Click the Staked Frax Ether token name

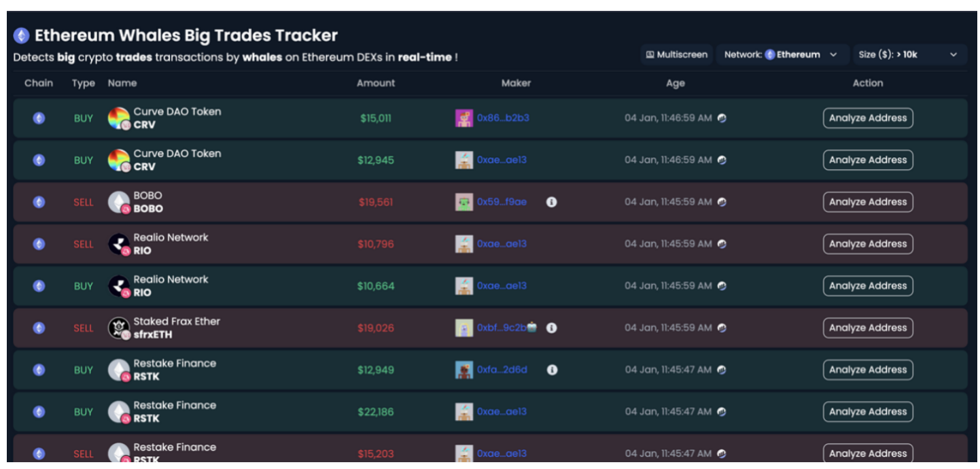[x=177, y=321]
